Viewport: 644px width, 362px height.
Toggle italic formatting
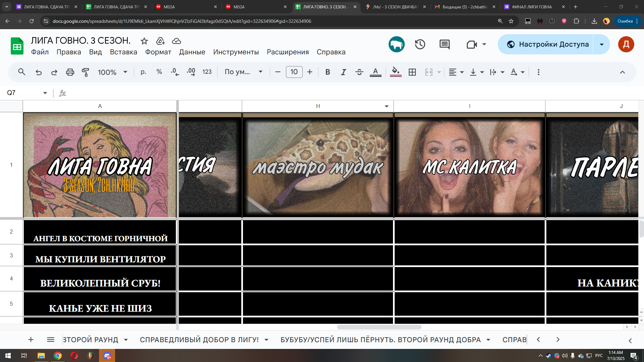343,72
